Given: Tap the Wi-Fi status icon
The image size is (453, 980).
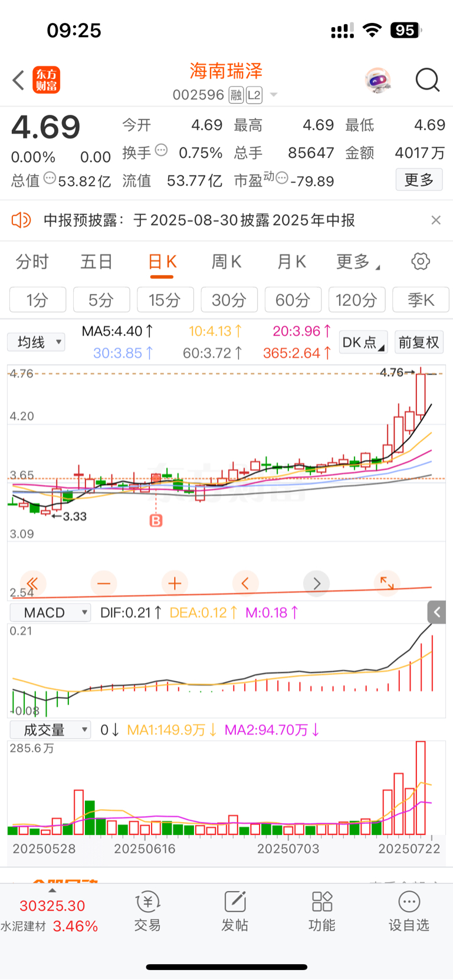Looking at the screenshot, I should pyautogui.click(x=372, y=30).
